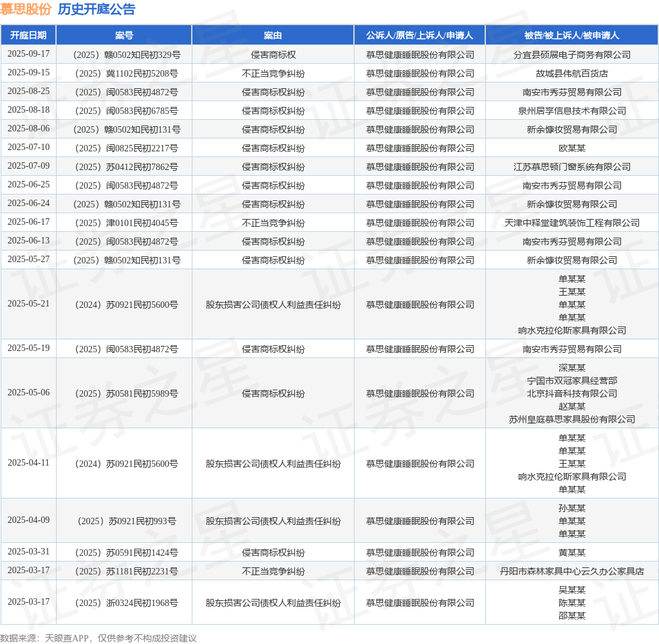Select case number (2025)津0101民初4045号

[x=127, y=223]
